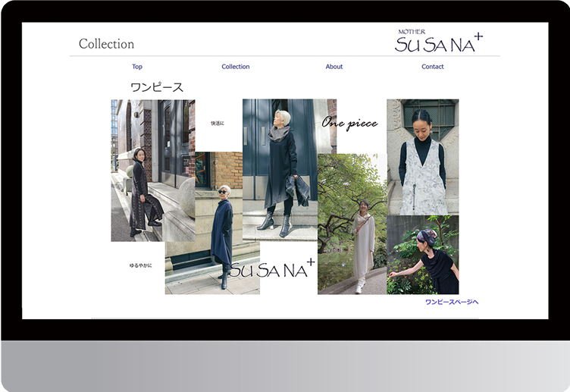Select photo of woman in white patterned vest

click(x=422, y=159)
